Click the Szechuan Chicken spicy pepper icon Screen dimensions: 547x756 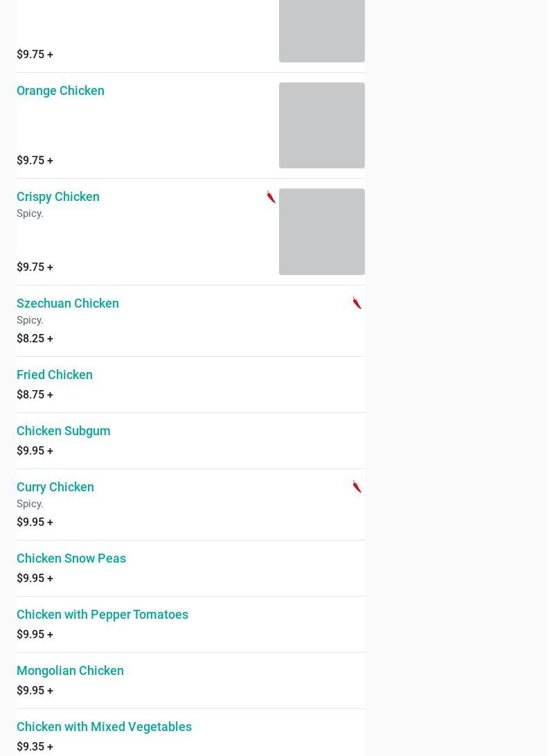coord(357,303)
